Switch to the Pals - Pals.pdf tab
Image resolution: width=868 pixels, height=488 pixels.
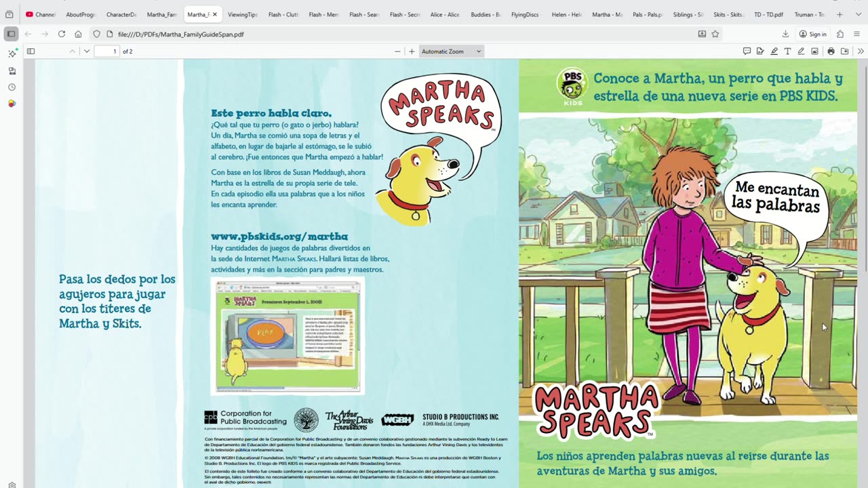(x=647, y=14)
